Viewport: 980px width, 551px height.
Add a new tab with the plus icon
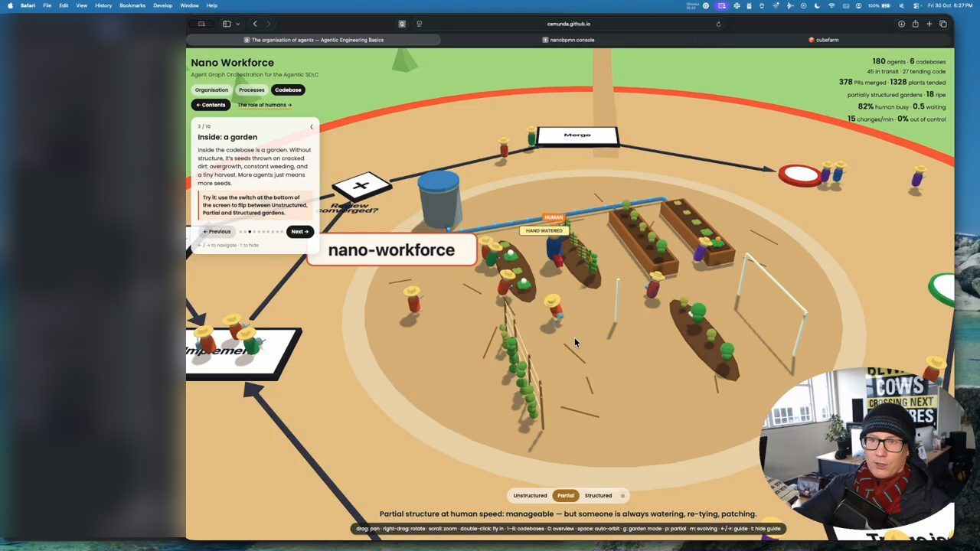coord(929,24)
